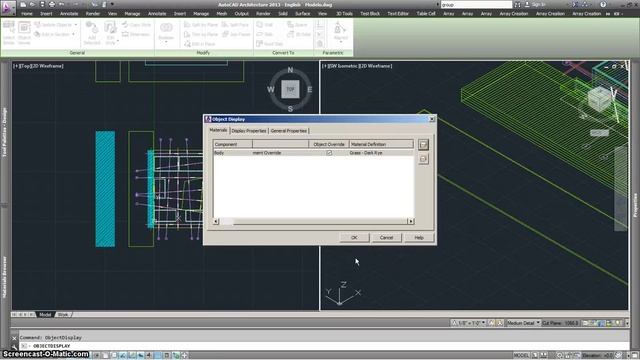Viewport: 640px width, 360px height.
Task: Click left arrow of materials list scrollbar
Action: (x=216, y=221)
